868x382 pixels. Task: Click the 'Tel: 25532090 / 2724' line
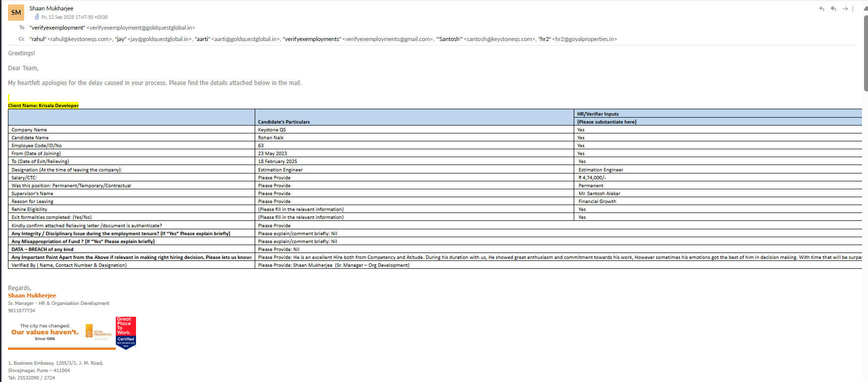point(32,378)
